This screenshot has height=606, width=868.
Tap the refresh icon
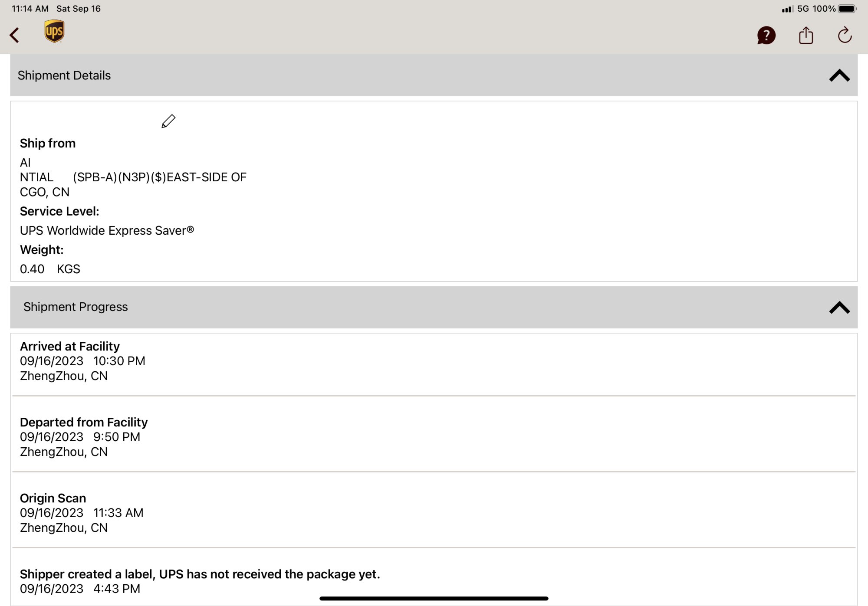[845, 35]
